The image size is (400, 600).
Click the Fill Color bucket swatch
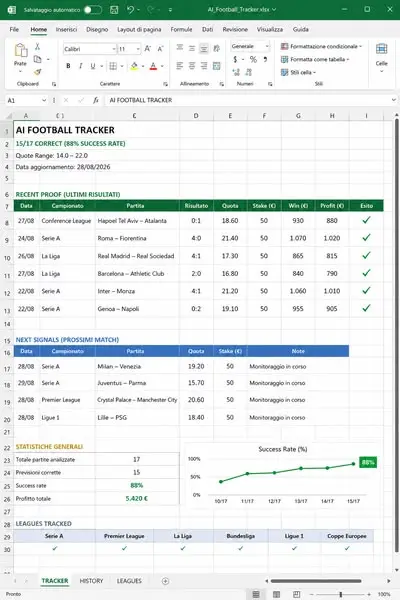pos(134,66)
